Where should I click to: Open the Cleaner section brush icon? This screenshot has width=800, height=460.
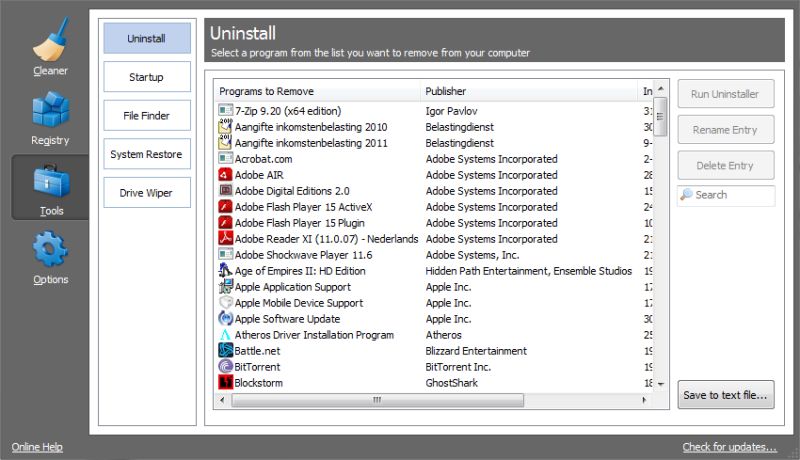coord(50,39)
